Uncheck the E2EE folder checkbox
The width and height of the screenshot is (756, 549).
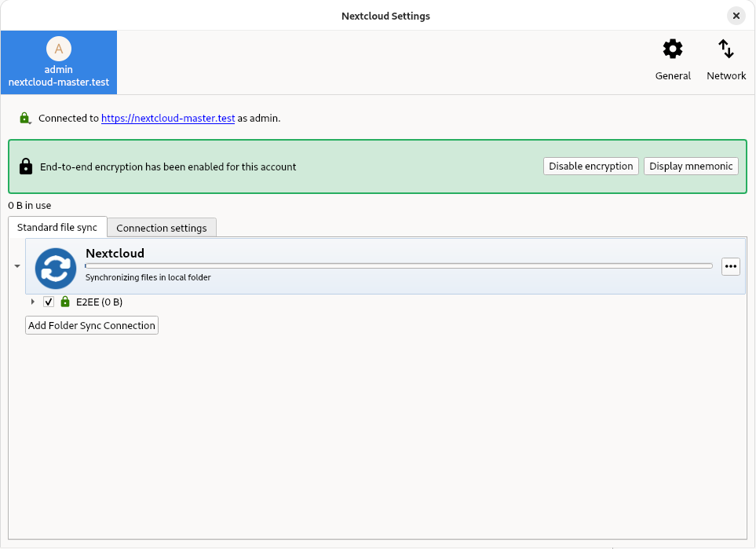pos(49,302)
